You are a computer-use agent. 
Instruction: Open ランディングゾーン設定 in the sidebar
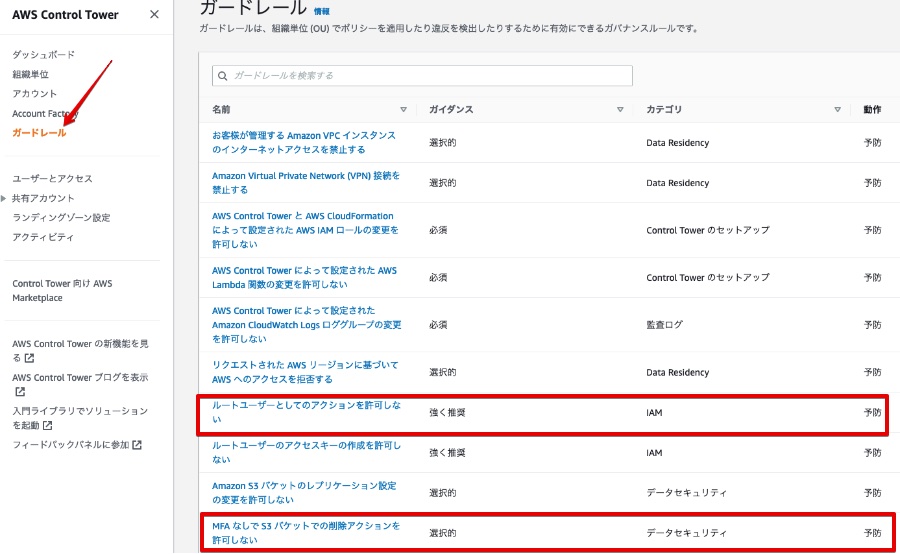click(61, 218)
